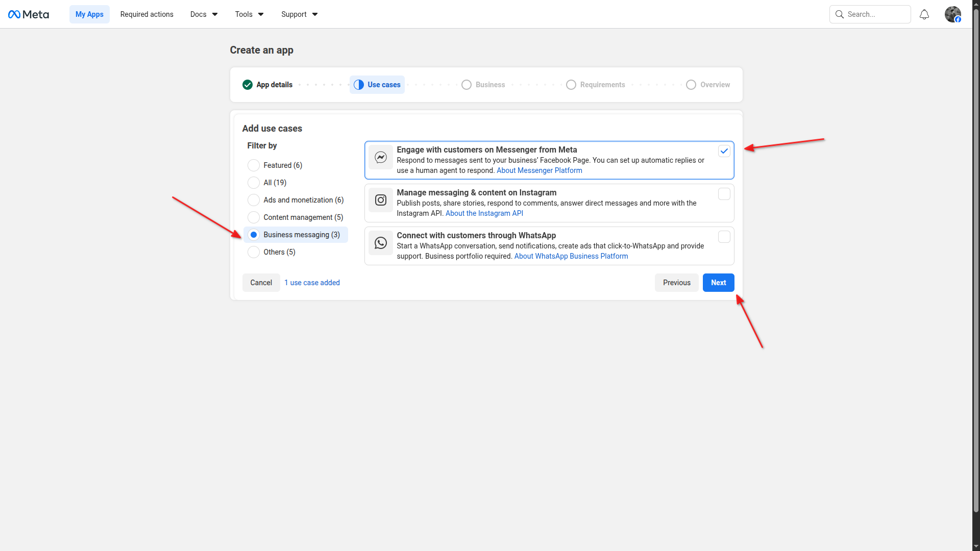Open the notifications bell
The image size is (980, 551).
tap(924, 14)
